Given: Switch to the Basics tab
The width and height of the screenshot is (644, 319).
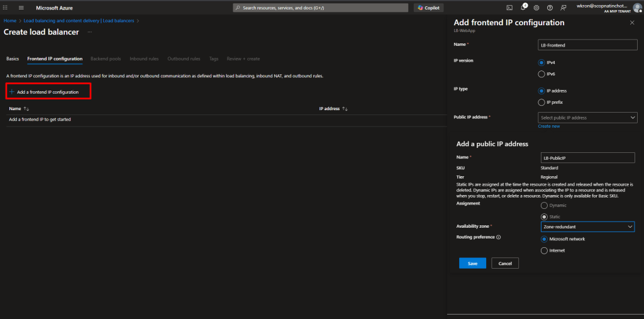Looking at the screenshot, I should click(13, 59).
